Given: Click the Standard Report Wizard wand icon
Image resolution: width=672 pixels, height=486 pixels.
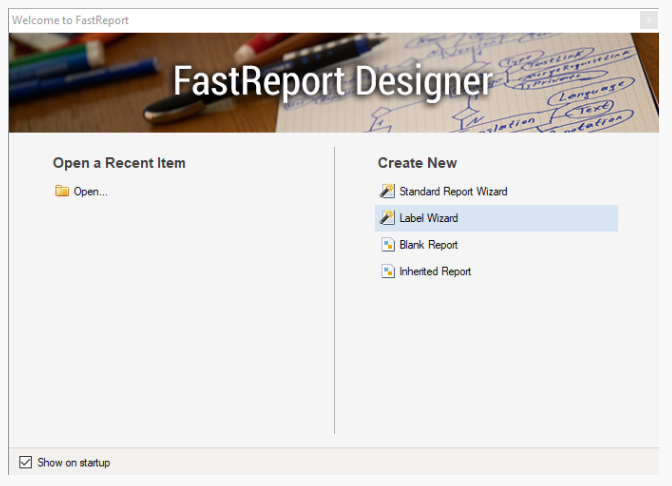Looking at the screenshot, I should (387, 191).
